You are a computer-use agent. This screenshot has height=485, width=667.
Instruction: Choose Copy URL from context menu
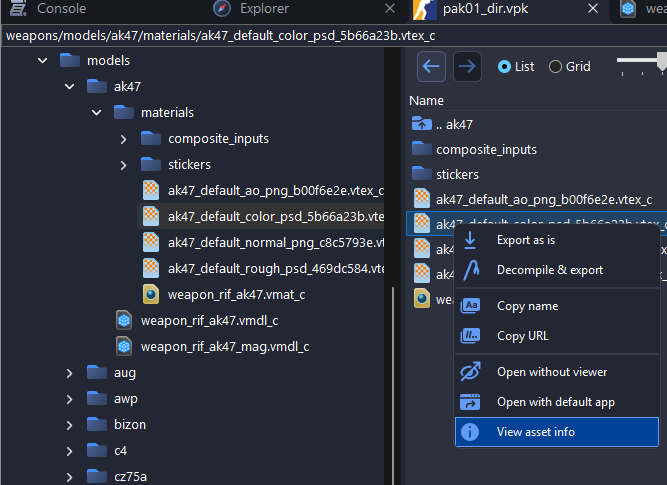[x=557, y=336]
